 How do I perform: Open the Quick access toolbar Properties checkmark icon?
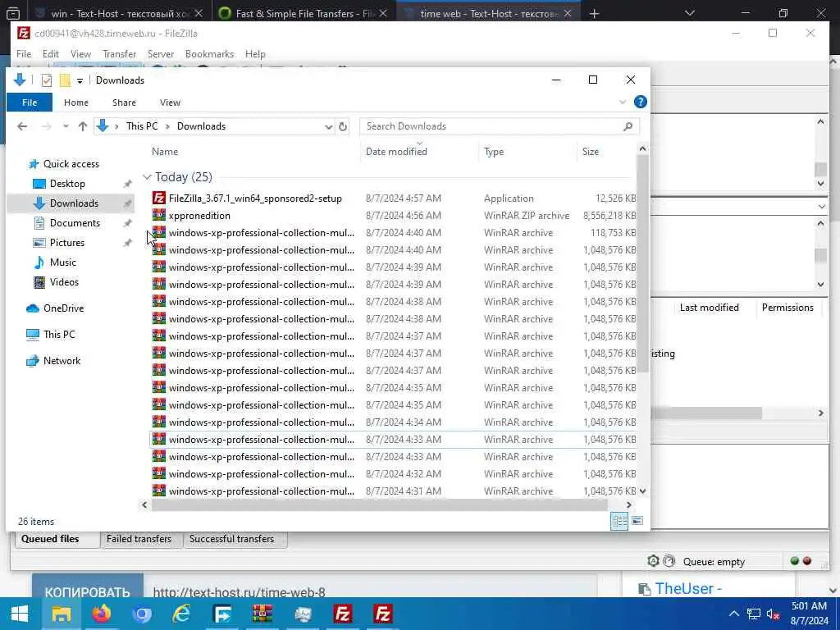[47, 80]
